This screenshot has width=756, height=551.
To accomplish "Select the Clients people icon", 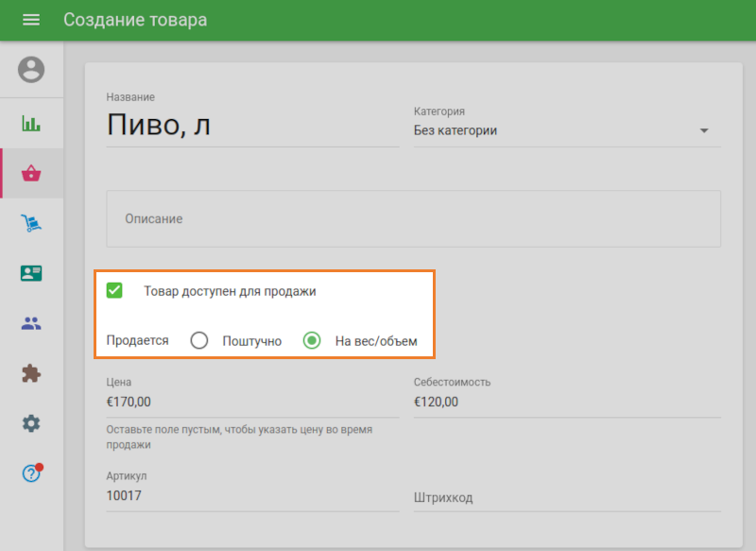I will [31, 323].
